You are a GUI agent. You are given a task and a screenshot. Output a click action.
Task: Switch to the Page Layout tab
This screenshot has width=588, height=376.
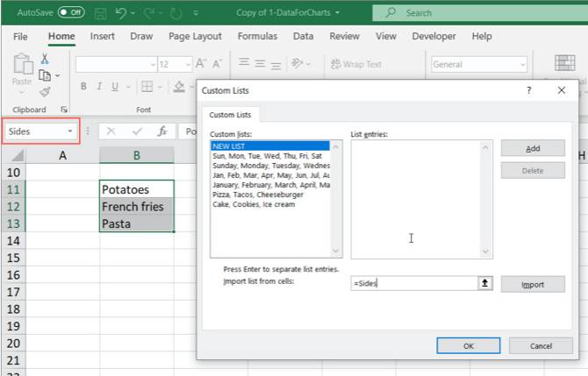195,37
